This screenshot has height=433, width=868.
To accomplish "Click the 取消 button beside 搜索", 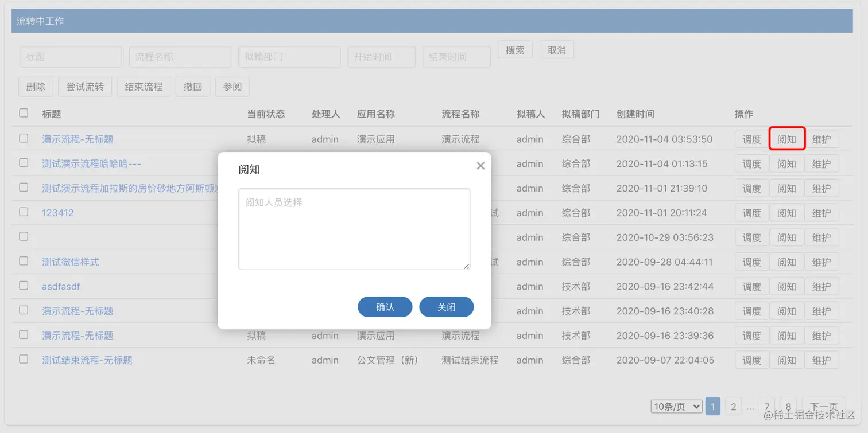I will [557, 50].
